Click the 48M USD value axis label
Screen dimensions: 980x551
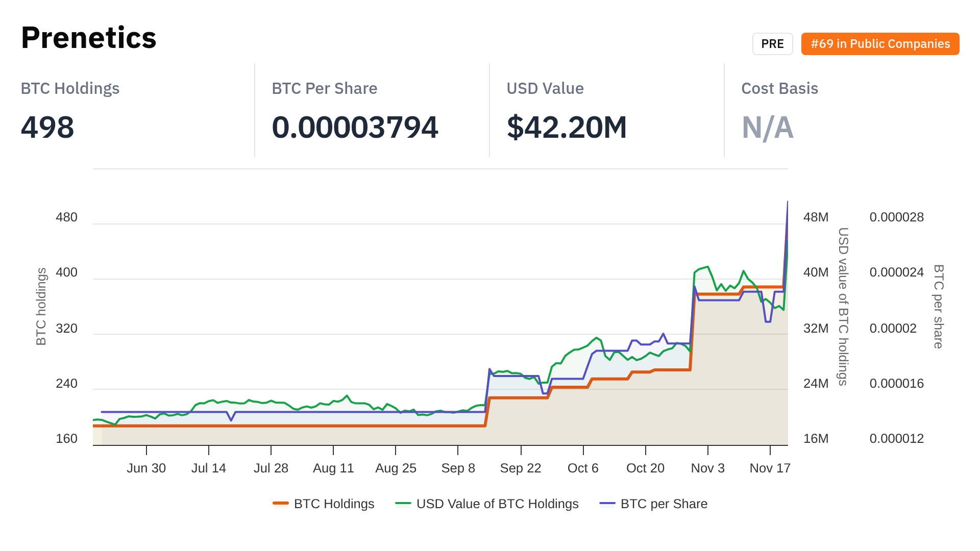click(x=816, y=217)
